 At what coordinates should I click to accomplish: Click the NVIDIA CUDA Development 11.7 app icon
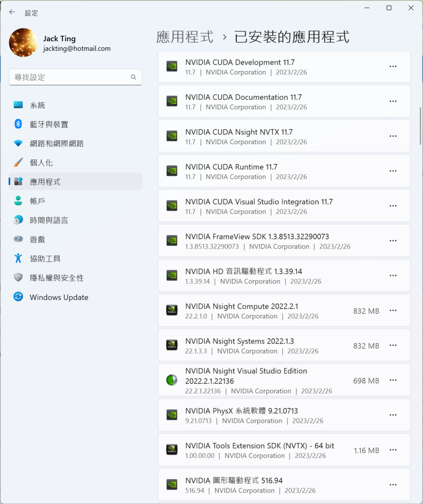pyautogui.click(x=172, y=66)
